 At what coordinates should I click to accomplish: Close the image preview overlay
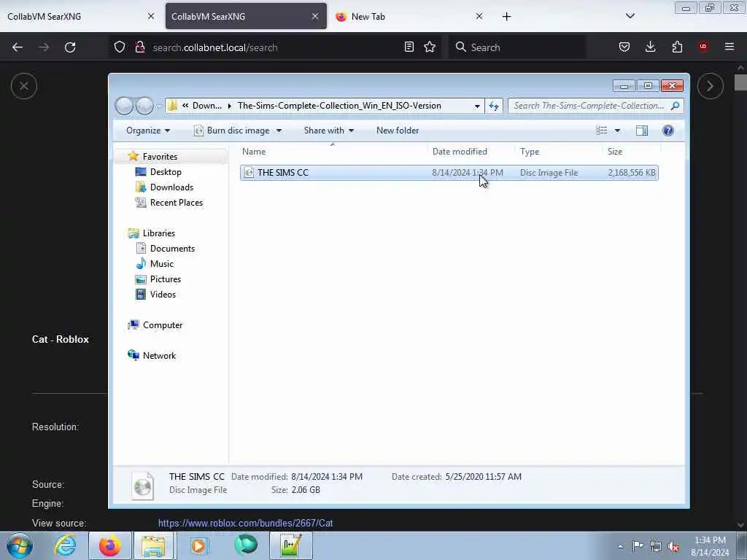point(24,86)
